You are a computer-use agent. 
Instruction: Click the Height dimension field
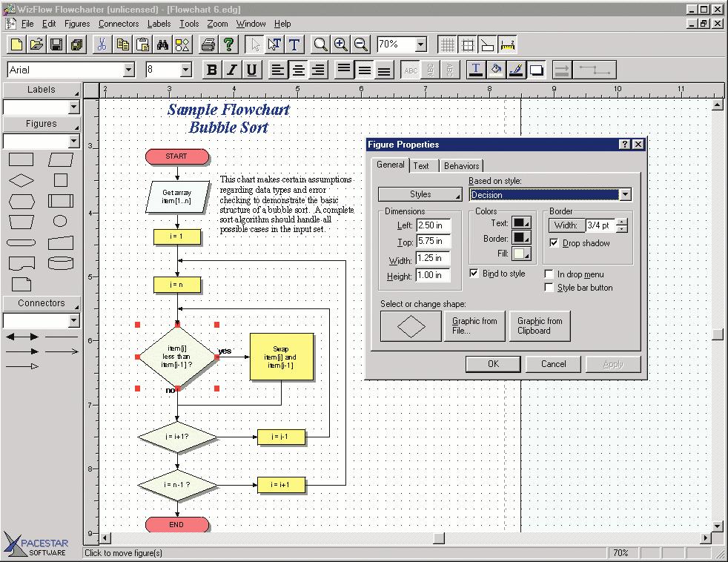(x=433, y=275)
